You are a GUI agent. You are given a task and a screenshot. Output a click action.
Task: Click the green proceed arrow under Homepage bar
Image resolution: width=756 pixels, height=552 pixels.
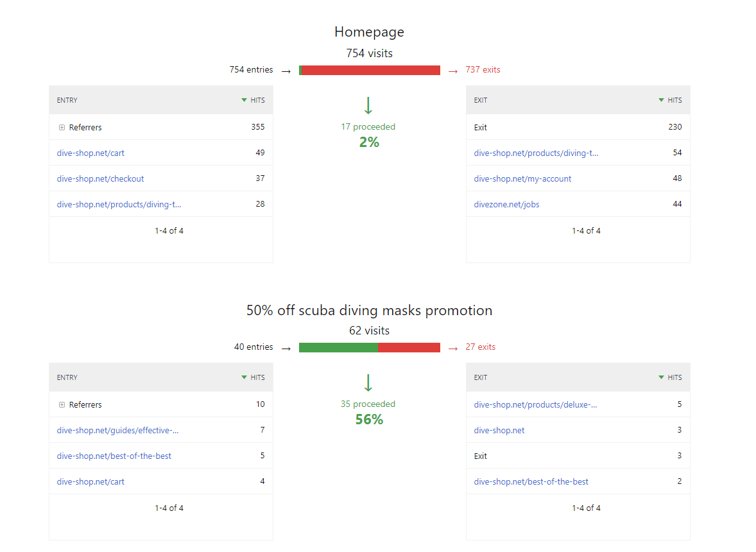(x=368, y=105)
